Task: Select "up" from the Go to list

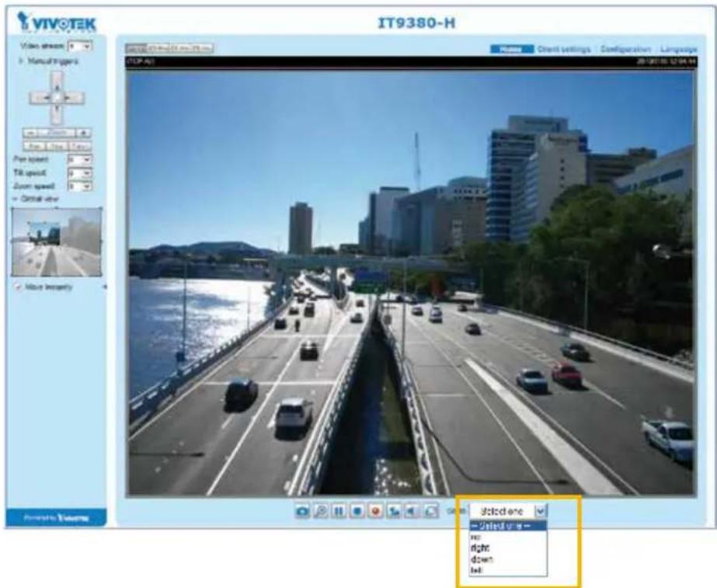Action: click(x=508, y=537)
